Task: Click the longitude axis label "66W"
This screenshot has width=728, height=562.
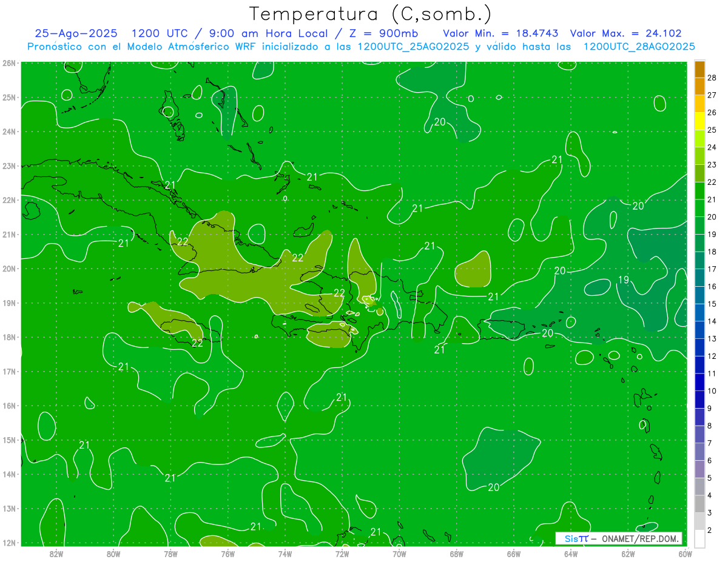Action: [x=514, y=554]
